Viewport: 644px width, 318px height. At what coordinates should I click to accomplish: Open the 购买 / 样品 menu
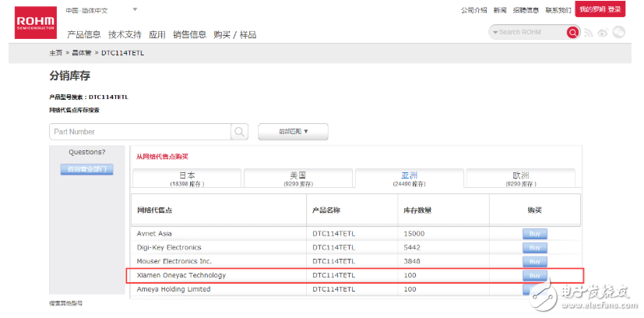(235, 34)
